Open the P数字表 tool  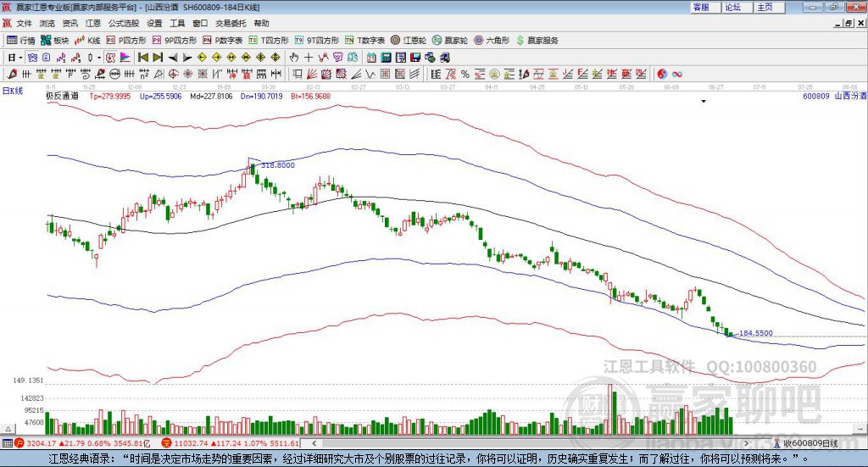[223, 41]
